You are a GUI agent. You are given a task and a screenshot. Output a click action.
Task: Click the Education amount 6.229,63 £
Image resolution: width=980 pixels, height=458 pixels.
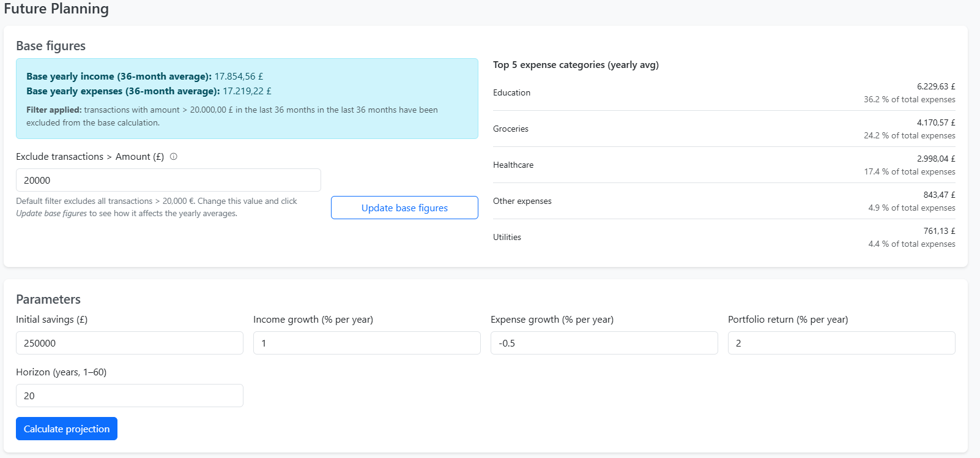[936, 86]
